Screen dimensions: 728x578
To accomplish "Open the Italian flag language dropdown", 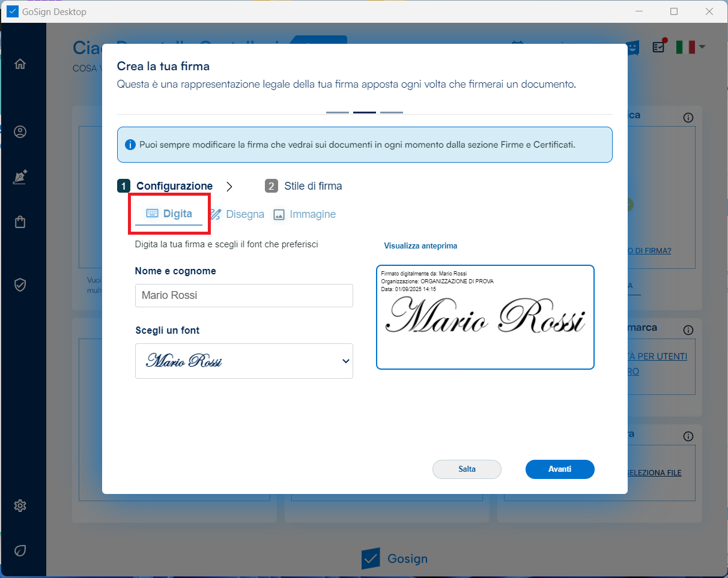I will tap(690, 47).
